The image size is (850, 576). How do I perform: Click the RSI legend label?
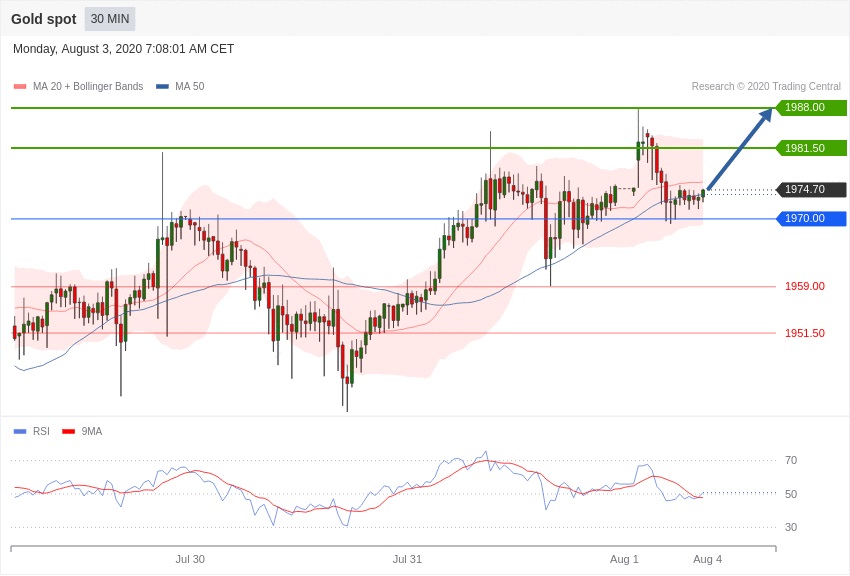(x=41, y=431)
